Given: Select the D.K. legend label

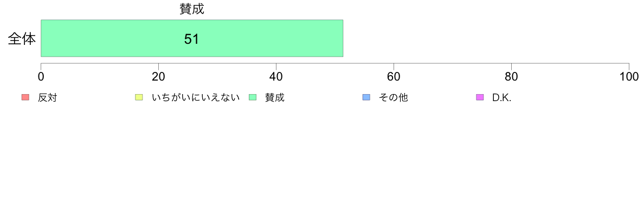Looking at the screenshot, I should click(x=502, y=98).
